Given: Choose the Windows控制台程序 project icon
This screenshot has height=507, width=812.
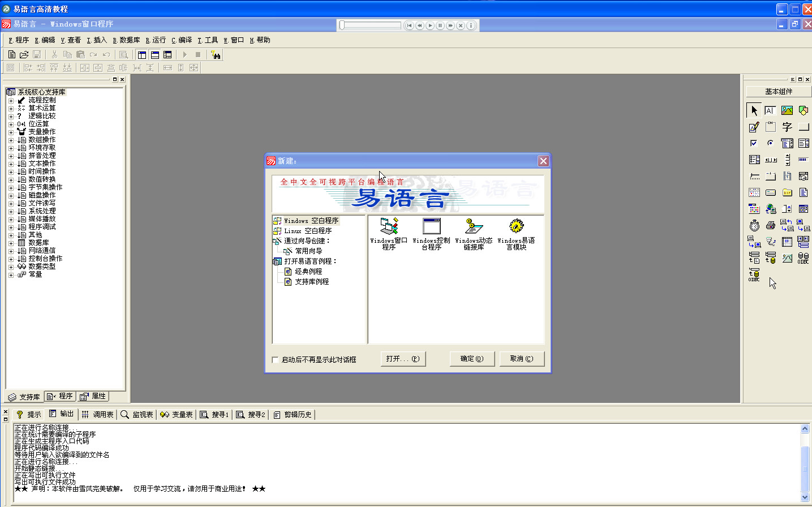Looking at the screenshot, I should point(431,234).
